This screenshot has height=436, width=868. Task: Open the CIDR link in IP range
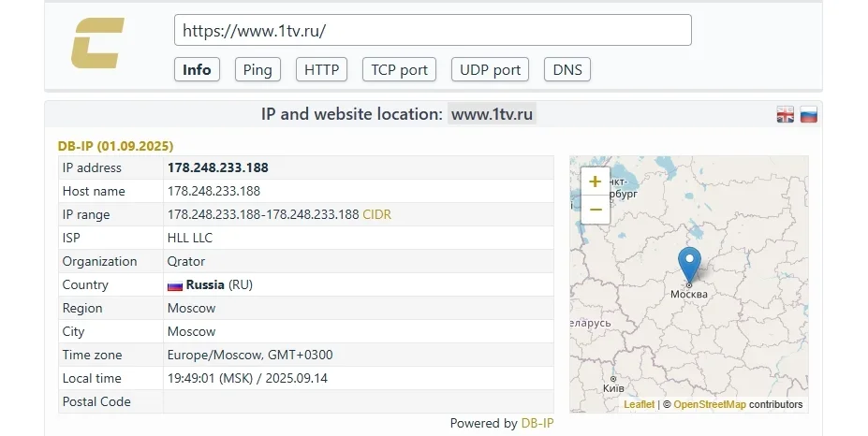tap(377, 214)
